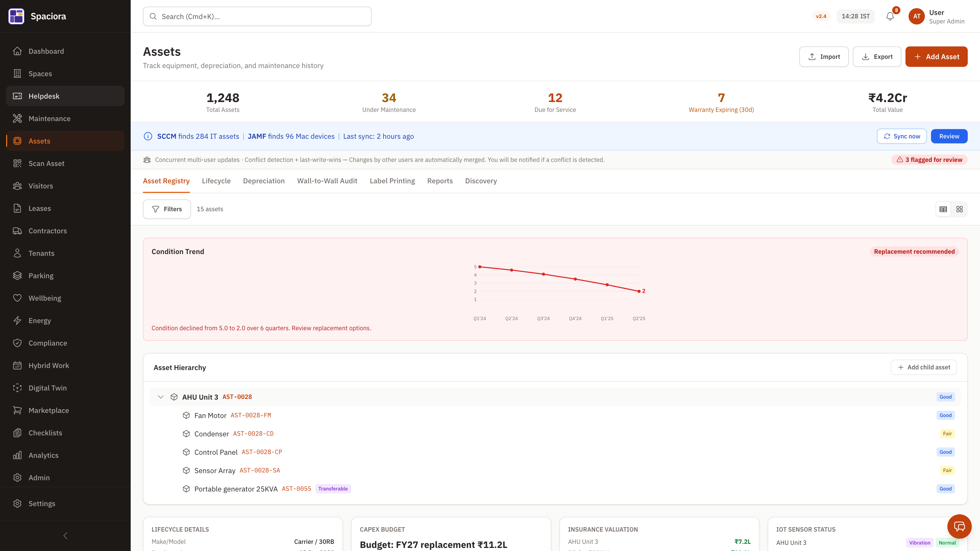This screenshot has height=551, width=980.
Task: Collapse the left sidebar
Action: point(65,535)
